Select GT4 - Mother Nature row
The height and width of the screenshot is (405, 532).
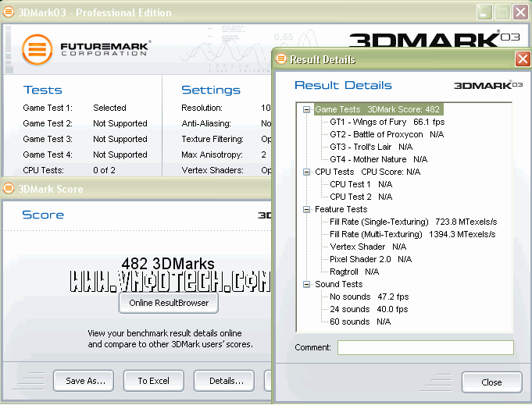[x=378, y=159]
